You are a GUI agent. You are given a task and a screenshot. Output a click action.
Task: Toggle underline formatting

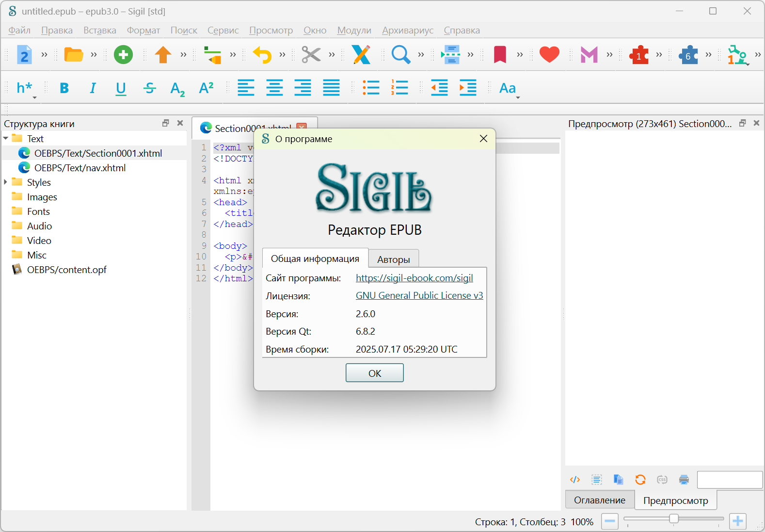[x=121, y=88]
